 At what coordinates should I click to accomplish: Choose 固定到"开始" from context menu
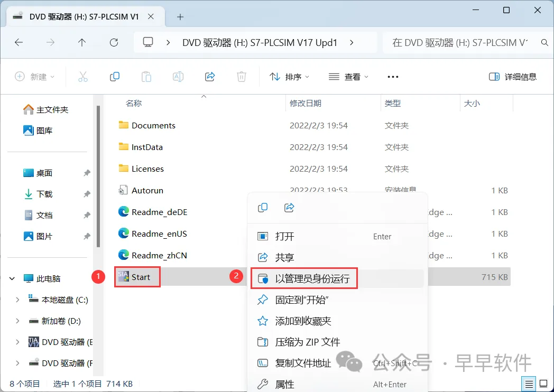tap(337, 300)
